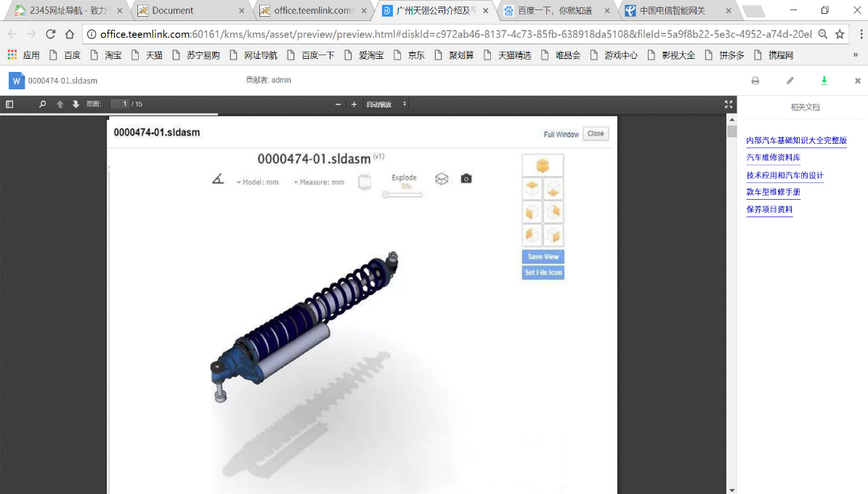Image resolution: width=868 pixels, height=494 pixels.
Task: Click the pencil edit icon
Action: (790, 81)
